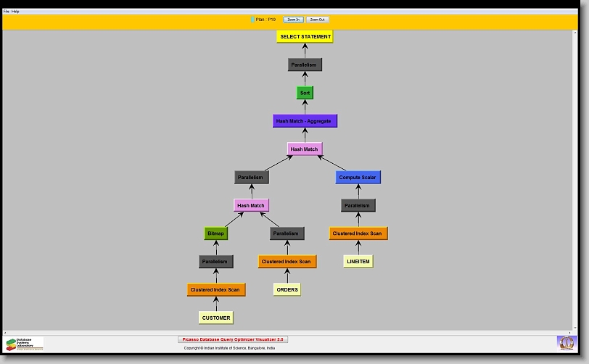Select the SELECT STATEMENT root node
Screen dimensions: 589x364
(305, 36)
